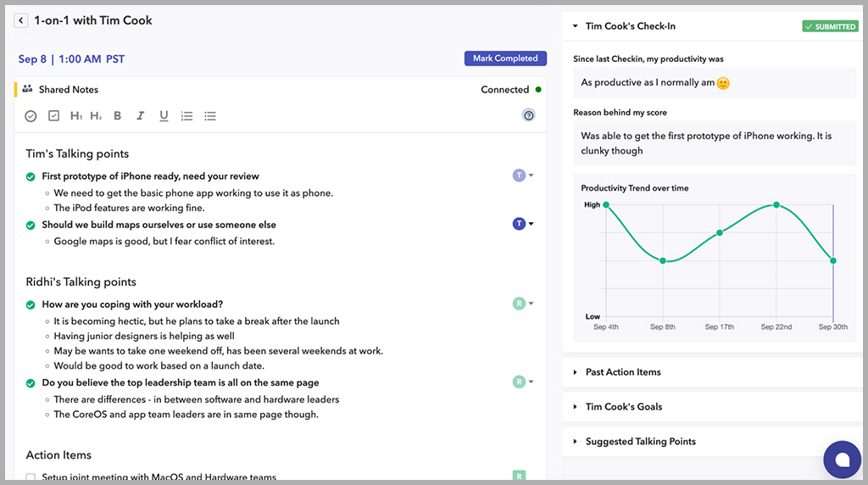Open the chat widget bubble
The width and height of the screenshot is (868, 485).
[842, 460]
